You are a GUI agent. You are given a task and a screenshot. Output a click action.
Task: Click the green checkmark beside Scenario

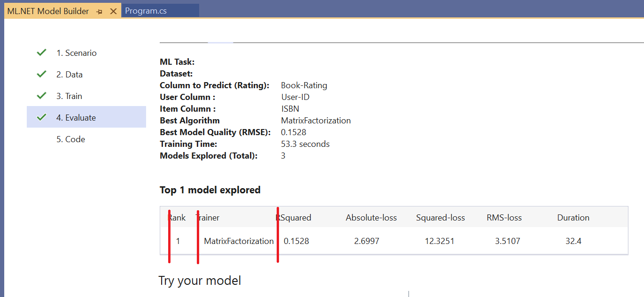tap(41, 53)
